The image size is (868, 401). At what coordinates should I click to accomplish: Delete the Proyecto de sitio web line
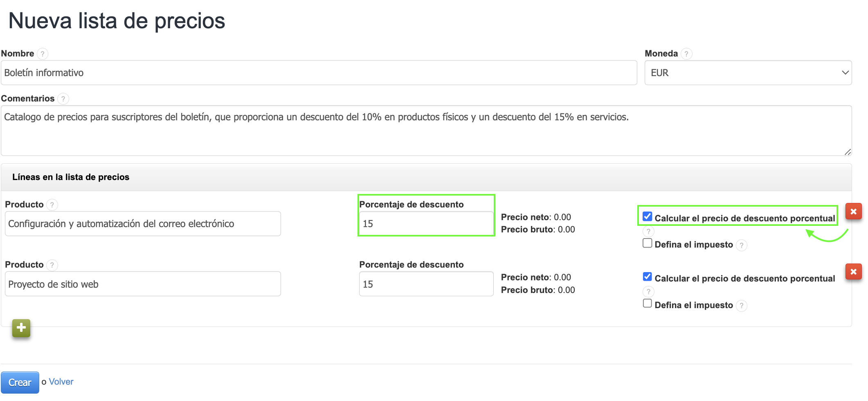(x=853, y=272)
